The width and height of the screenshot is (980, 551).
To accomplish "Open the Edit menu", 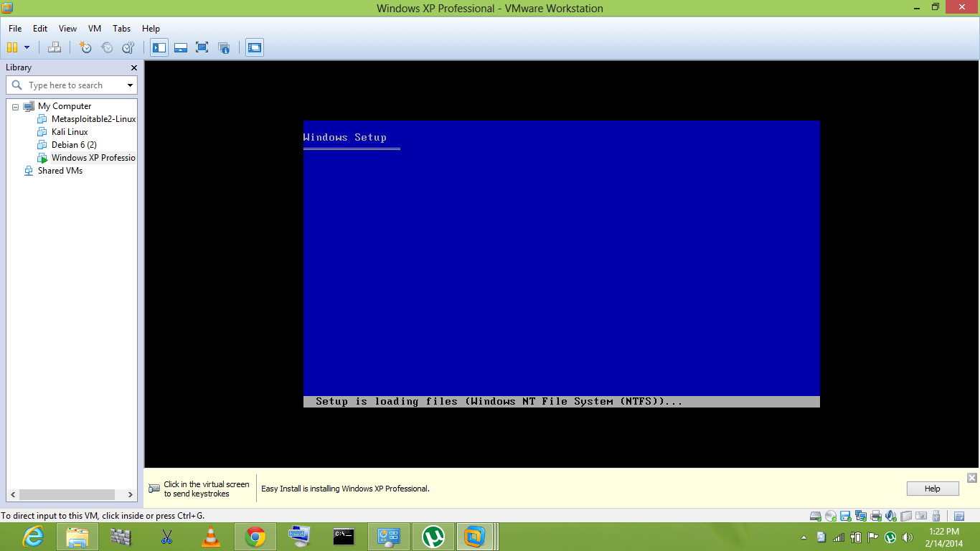I will pos(40,29).
